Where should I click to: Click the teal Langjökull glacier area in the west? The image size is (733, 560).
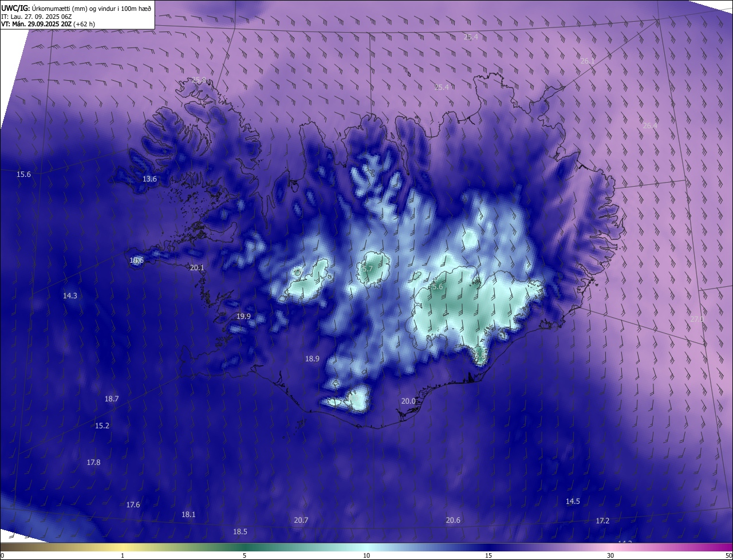(309, 282)
